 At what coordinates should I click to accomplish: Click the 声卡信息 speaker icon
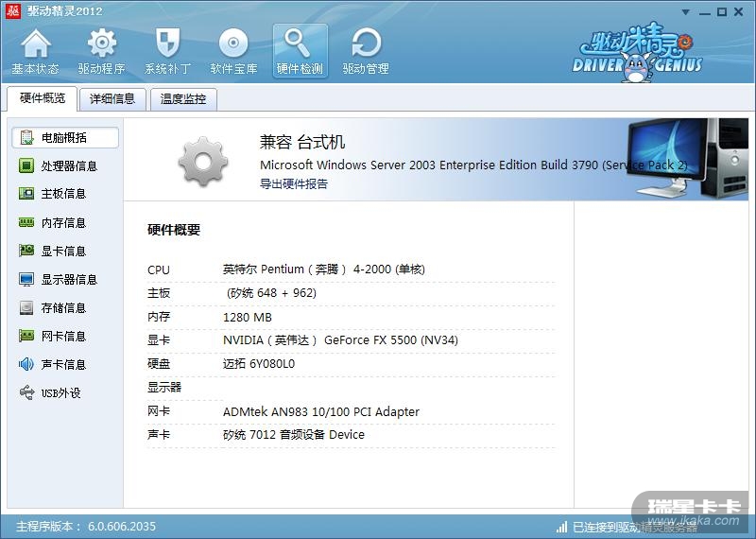coord(26,364)
